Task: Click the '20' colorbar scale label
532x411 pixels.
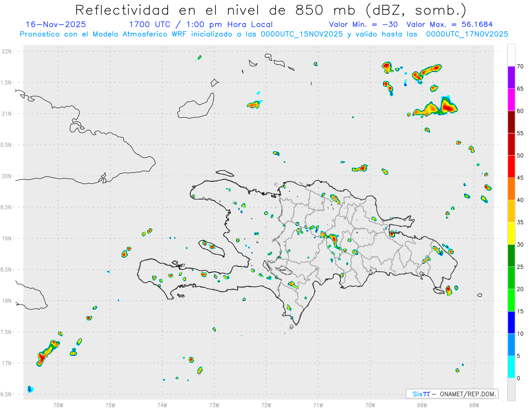Action: click(x=521, y=289)
